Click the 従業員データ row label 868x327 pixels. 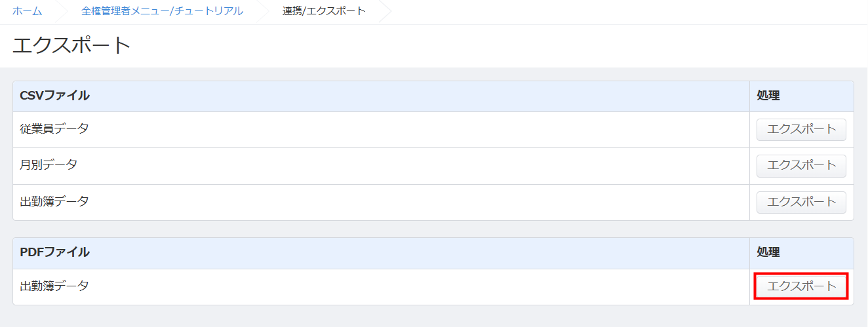54,129
